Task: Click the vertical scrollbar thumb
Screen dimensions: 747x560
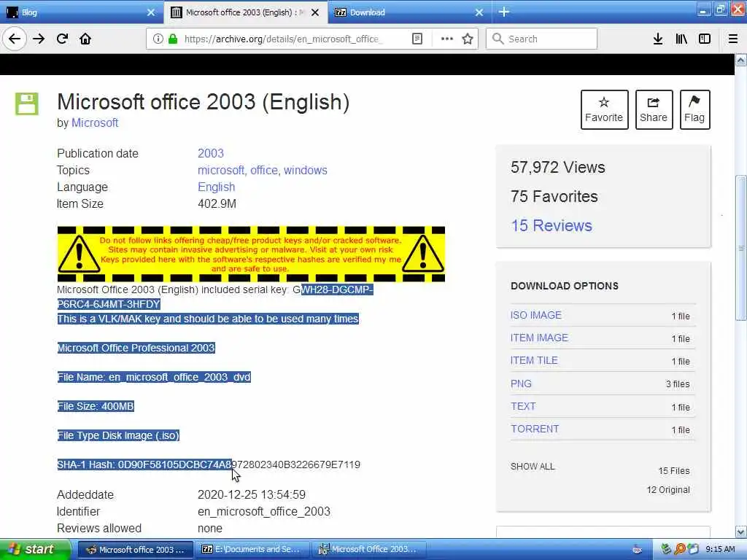Action: pyautogui.click(x=740, y=248)
